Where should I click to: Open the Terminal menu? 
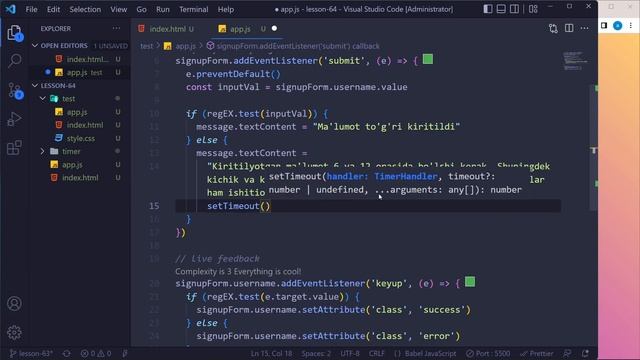[x=193, y=9]
